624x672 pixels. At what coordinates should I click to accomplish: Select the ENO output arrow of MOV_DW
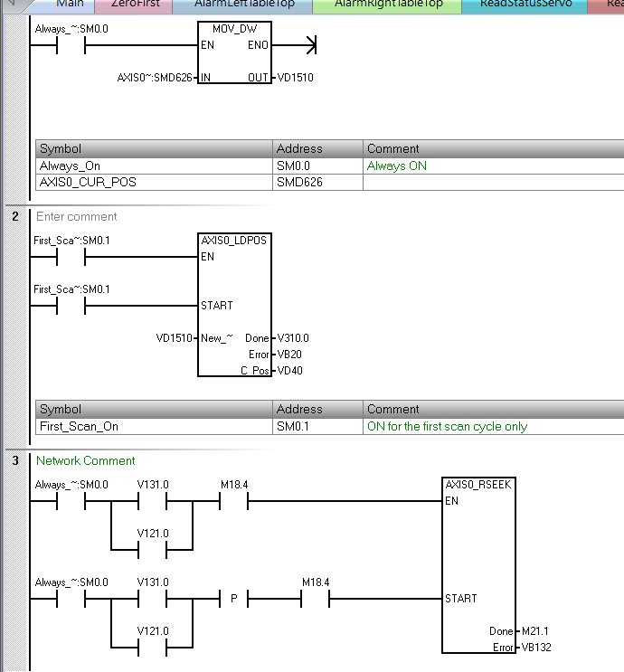coord(309,44)
